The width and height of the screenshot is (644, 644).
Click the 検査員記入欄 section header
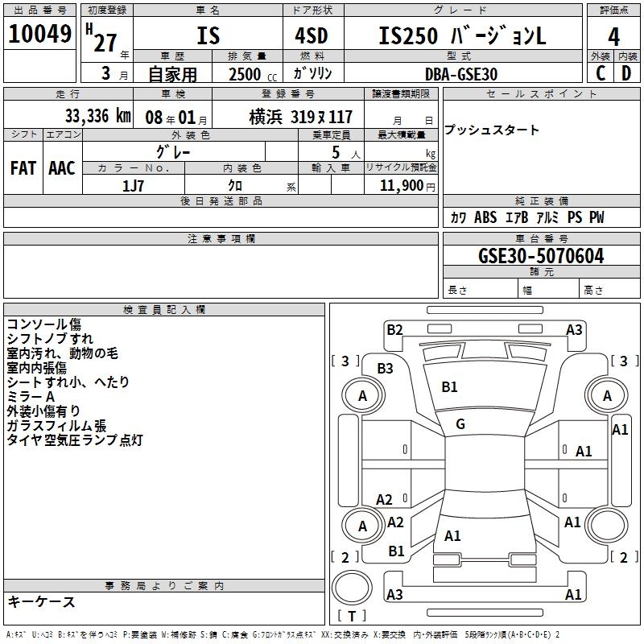coord(164,310)
